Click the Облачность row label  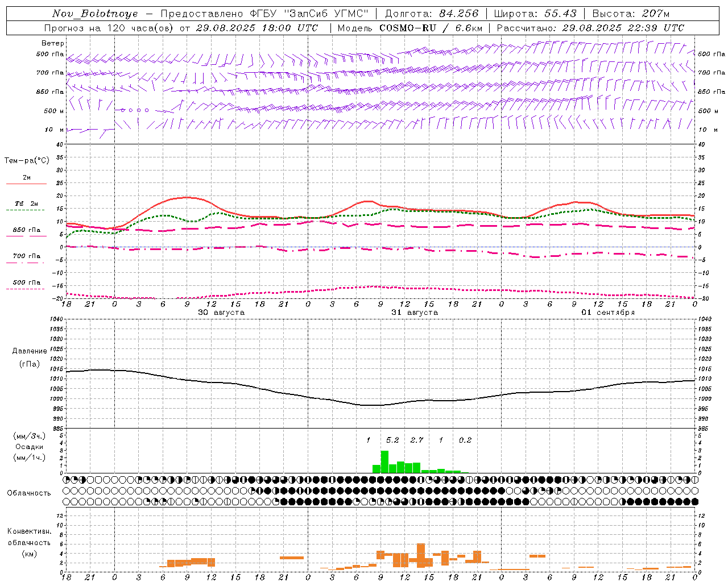[x=29, y=493]
